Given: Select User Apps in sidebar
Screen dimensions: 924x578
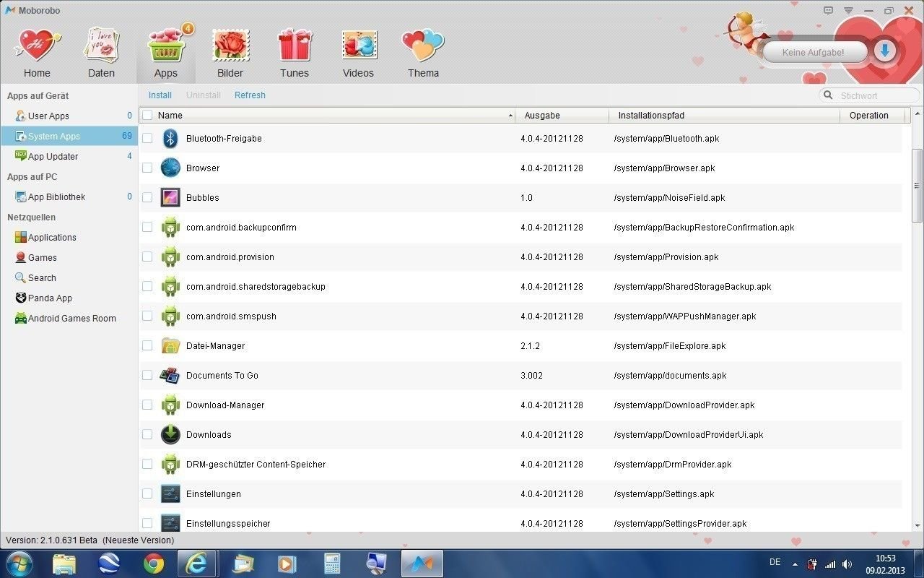Looking at the screenshot, I should pyautogui.click(x=69, y=116).
